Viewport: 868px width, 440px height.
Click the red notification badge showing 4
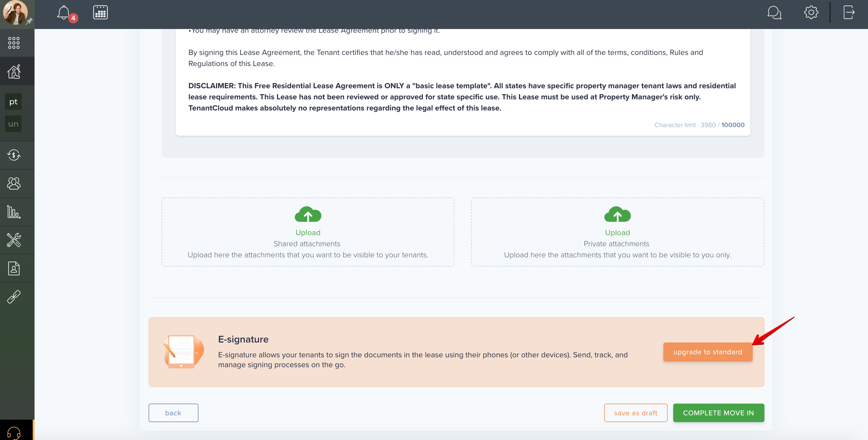coord(73,18)
